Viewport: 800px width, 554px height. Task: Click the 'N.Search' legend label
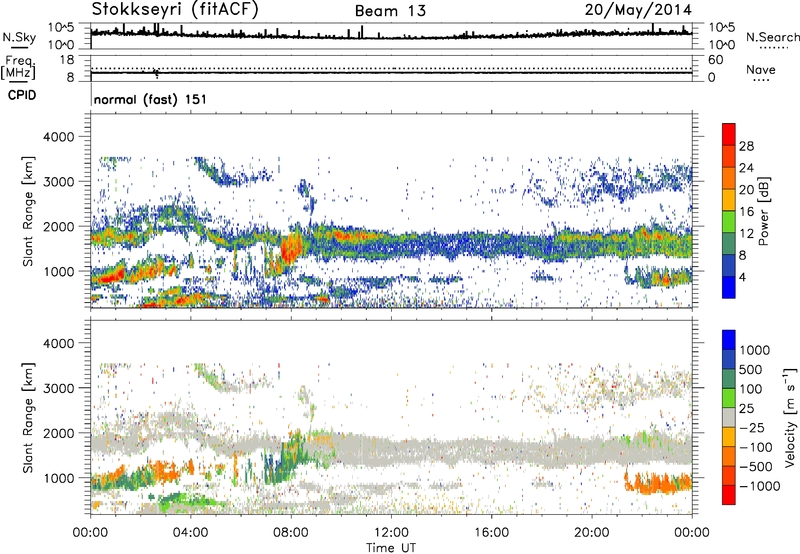[772, 37]
